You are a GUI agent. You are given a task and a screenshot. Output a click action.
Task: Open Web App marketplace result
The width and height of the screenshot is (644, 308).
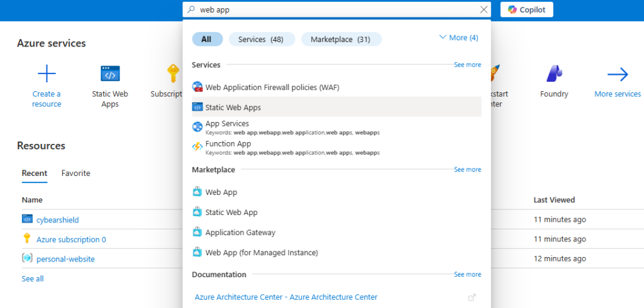coord(221,192)
